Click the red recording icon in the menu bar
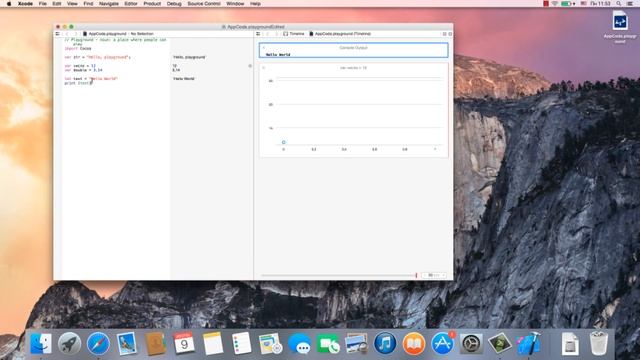Screen dimensions: 640x360 coord(546,4)
